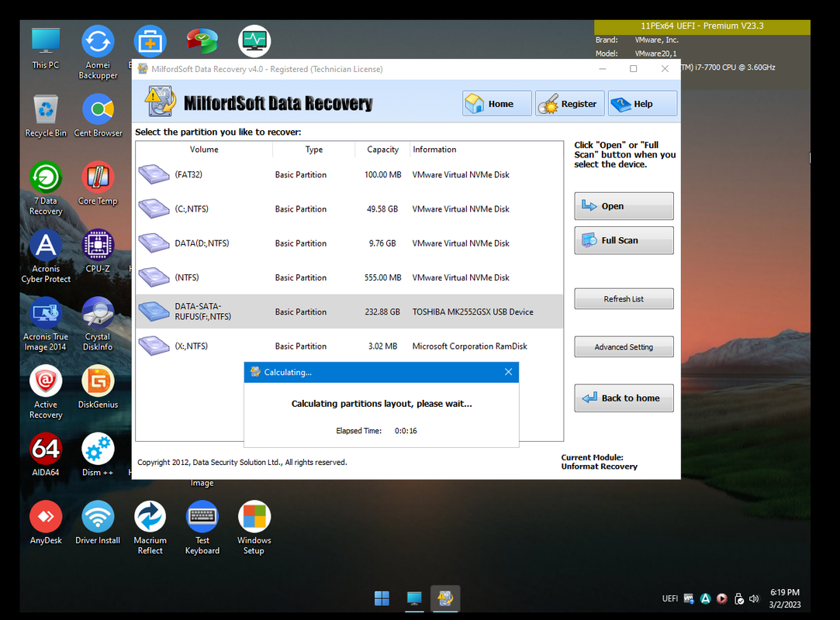Open 7 Data Recovery shortcut
840x620 pixels.
click(46, 188)
